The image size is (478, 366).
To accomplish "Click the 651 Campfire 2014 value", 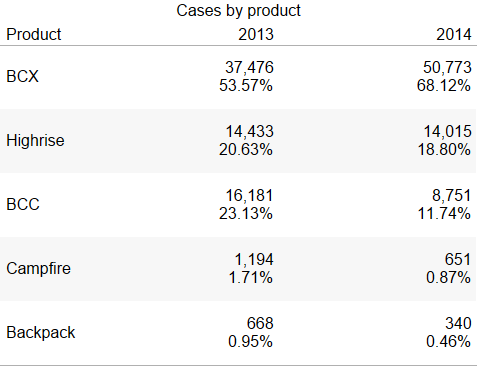I will click(x=458, y=259).
